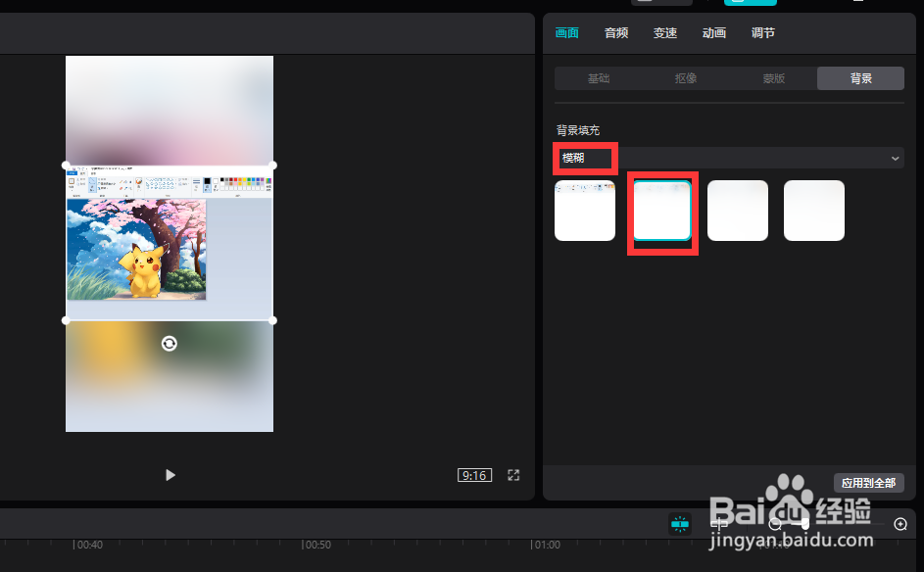Click the timeline zoom slider handle
The image size is (924, 572).
click(805, 524)
